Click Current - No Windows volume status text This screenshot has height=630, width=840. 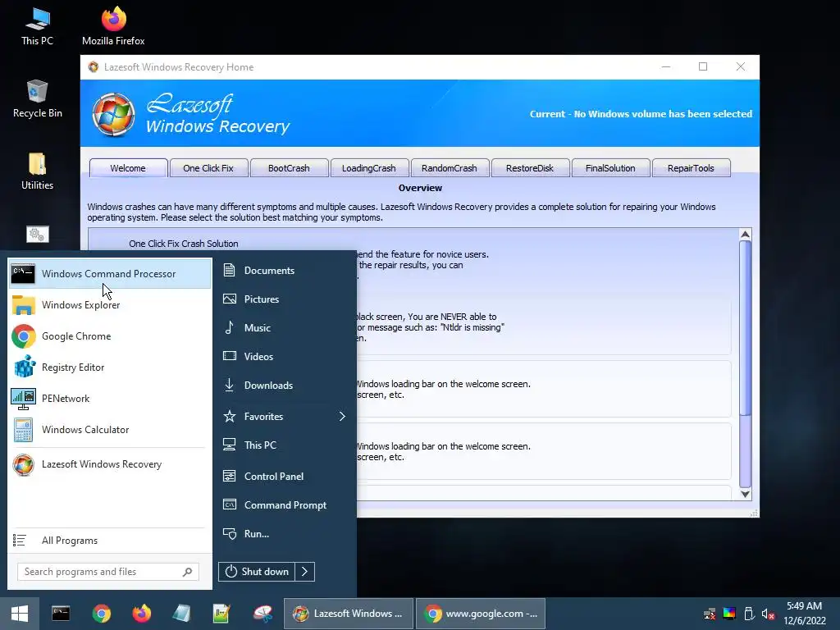click(641, 114)
